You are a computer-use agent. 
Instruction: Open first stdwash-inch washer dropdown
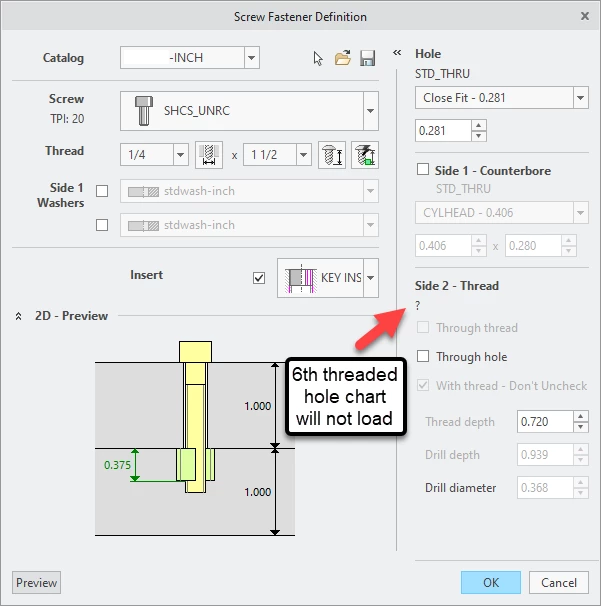pos(371,191)
